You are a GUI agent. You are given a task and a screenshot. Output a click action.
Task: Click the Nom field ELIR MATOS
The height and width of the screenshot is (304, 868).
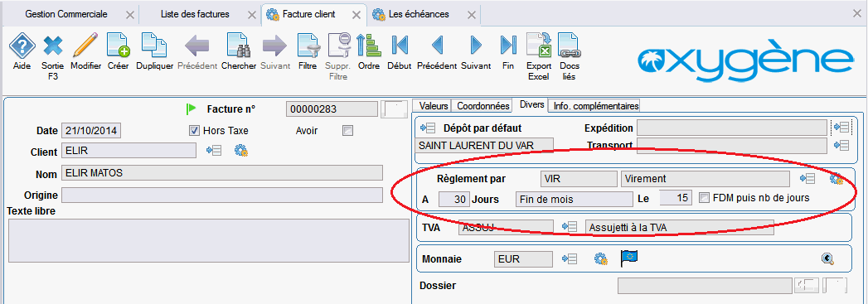click(x=222, y=173)
